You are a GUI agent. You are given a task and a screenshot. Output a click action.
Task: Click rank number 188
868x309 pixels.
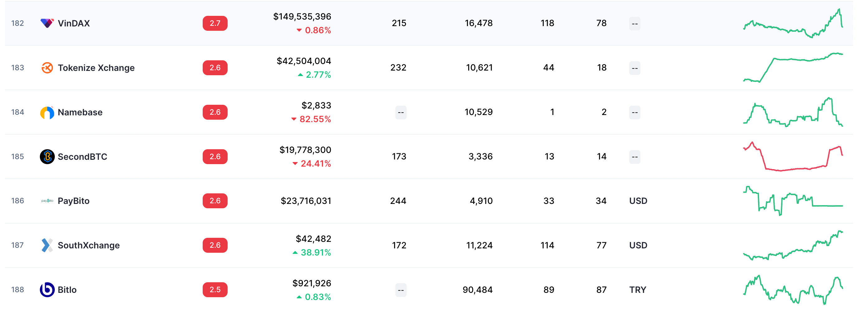coord(17,290)
